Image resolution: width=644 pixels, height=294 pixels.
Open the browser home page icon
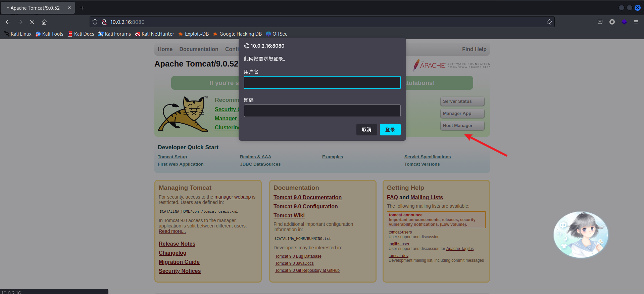click(x=44, y=22)
